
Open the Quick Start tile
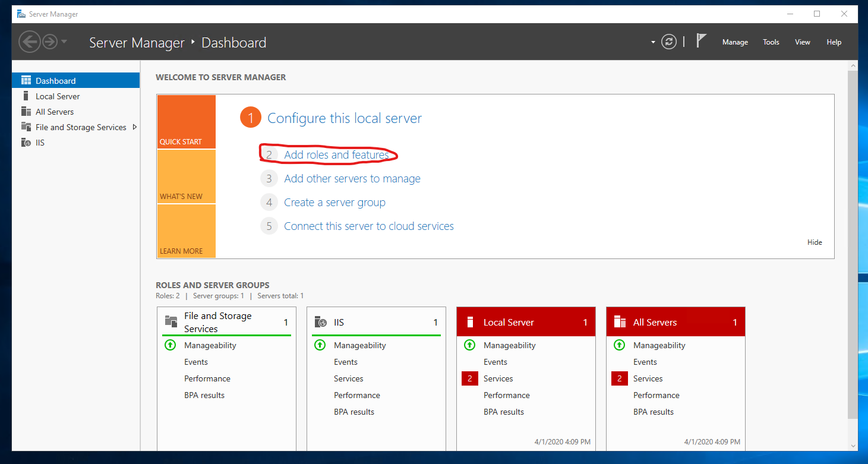[187, 122]
